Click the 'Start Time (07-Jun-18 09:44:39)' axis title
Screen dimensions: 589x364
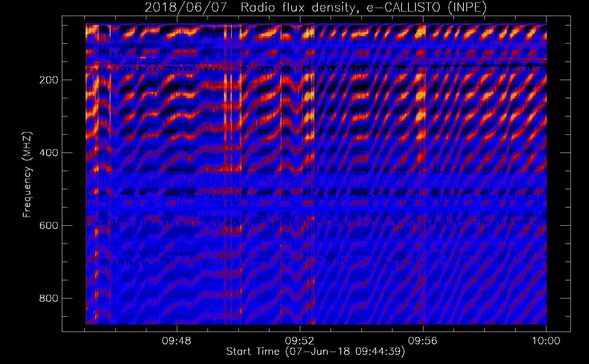(316, 352)
